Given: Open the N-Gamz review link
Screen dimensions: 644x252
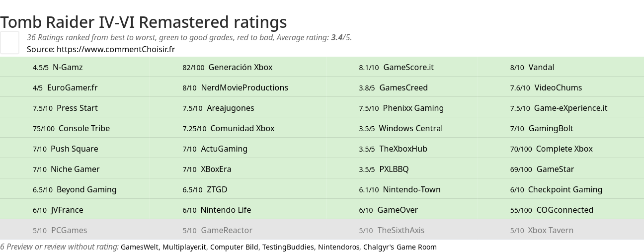Looking at the screenshot, I should pos(68,67).
